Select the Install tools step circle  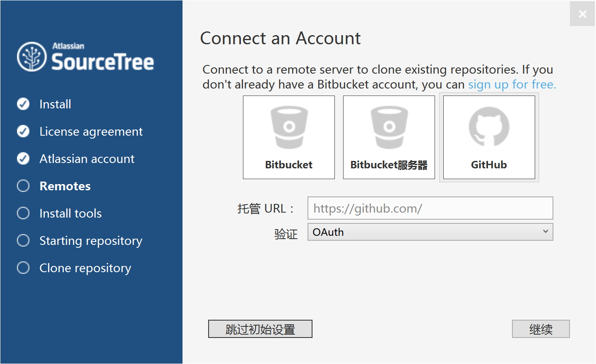click(23, 213)
